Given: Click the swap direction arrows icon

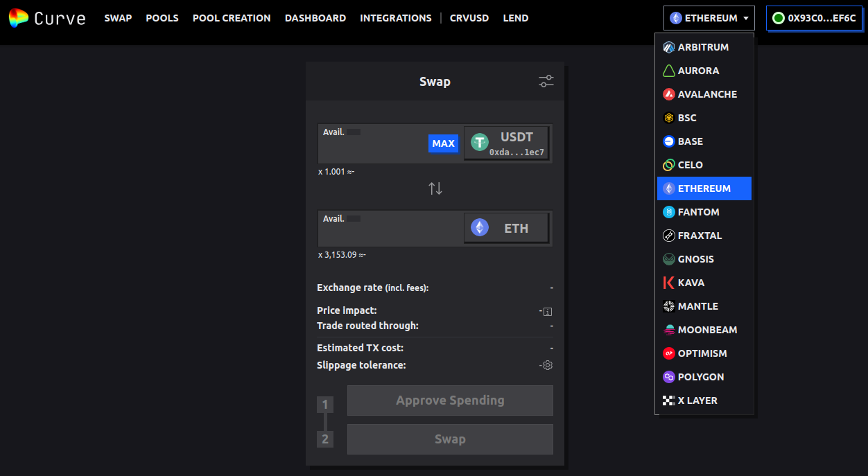Looking at the screenshot, I should tap(435, 188).
